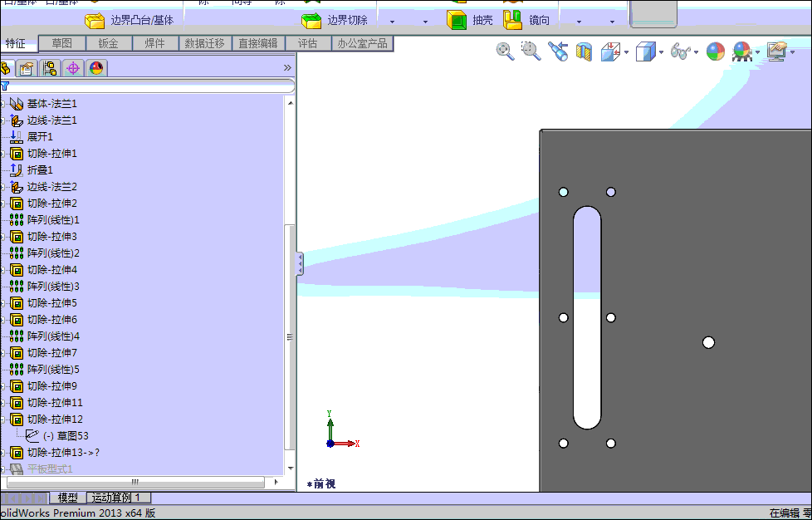The width and height of the screenshot is (812, 520).
Task: Switch to the 钣金 ribbon tab
Action: [x=108, y=43]
